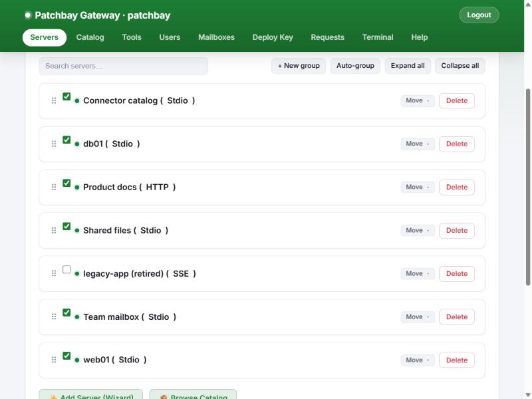Grab the drag handle for Product docs
Viewport: 532px width, 399px height.
pyautogui.click(x=54, y=188)
